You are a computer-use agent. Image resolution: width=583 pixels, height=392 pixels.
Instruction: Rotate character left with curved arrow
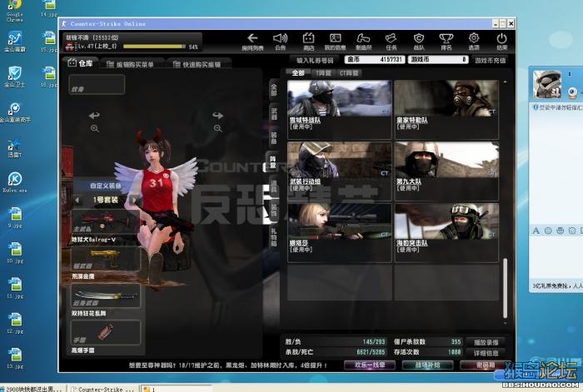94,116
